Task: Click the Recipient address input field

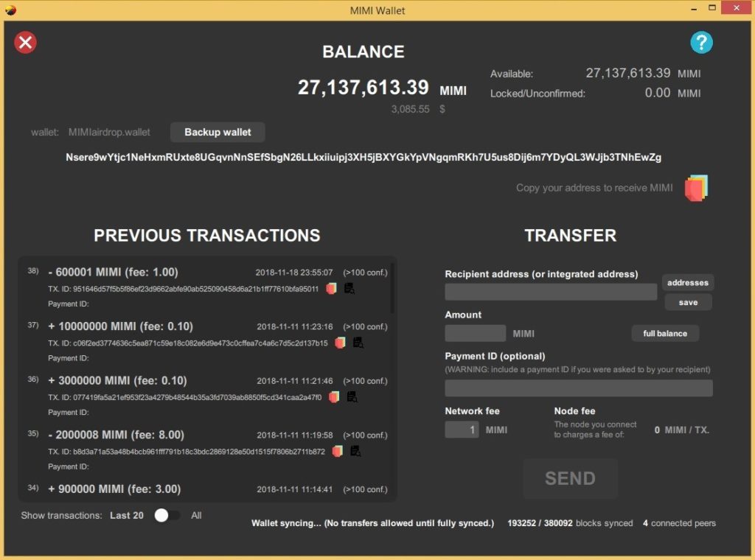Action: point(550,292)
